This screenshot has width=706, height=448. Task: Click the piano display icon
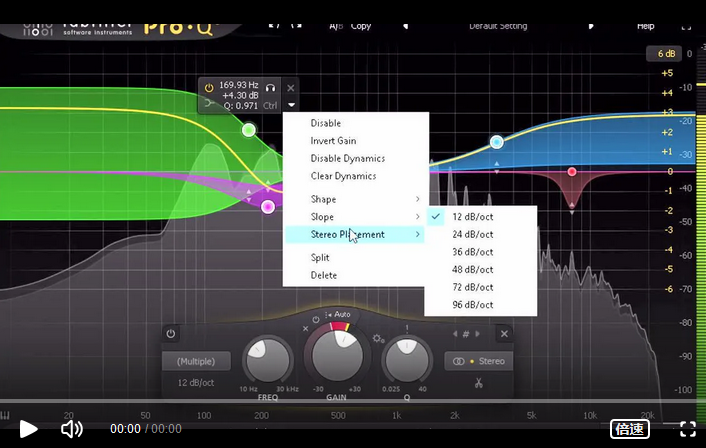tap(5, 415)
